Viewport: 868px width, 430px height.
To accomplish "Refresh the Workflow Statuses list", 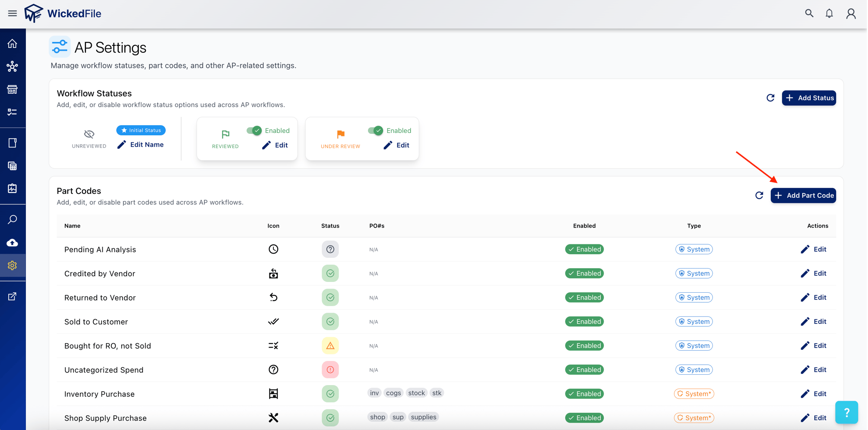I will tap(770, 98).
